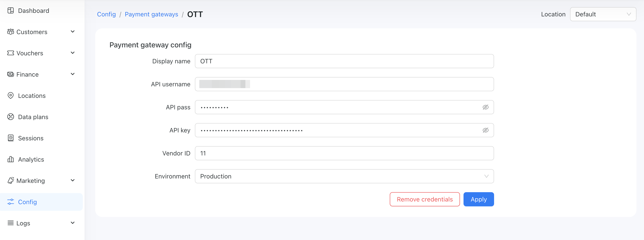Viewport: 644px width, 240px height.
Task: Open Analytics via the chart icon
Action: (10, 159)
